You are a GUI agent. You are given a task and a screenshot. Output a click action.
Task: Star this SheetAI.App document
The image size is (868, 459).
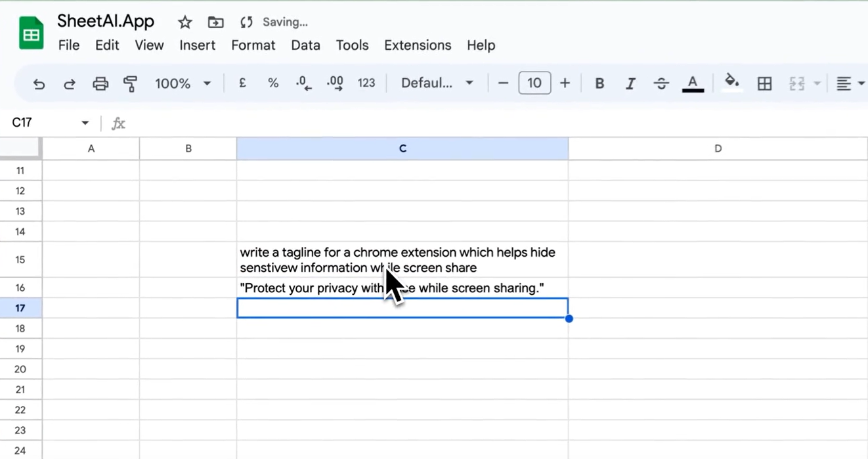click(x=185, y=22)
